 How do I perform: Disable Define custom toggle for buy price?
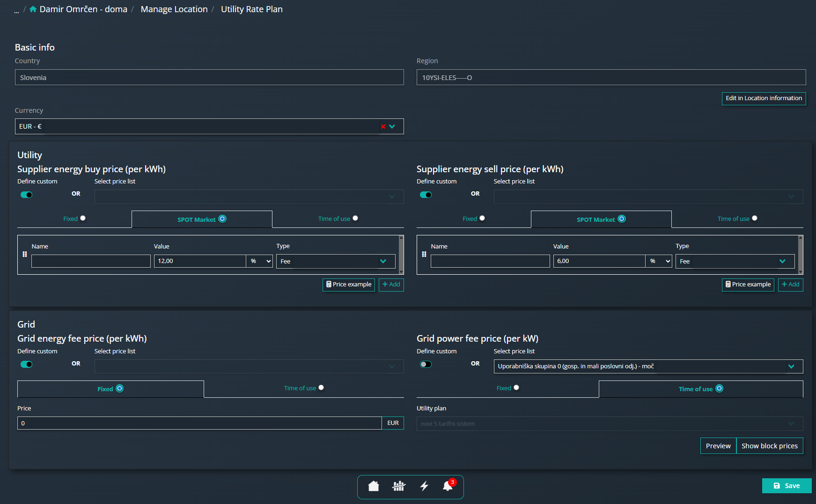(26, 195)
